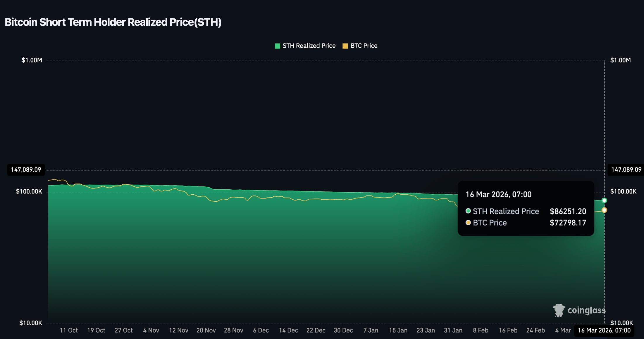
Task: Click green dot in tooltip beside STH Realized Price
Action: [x=468, y=211]
